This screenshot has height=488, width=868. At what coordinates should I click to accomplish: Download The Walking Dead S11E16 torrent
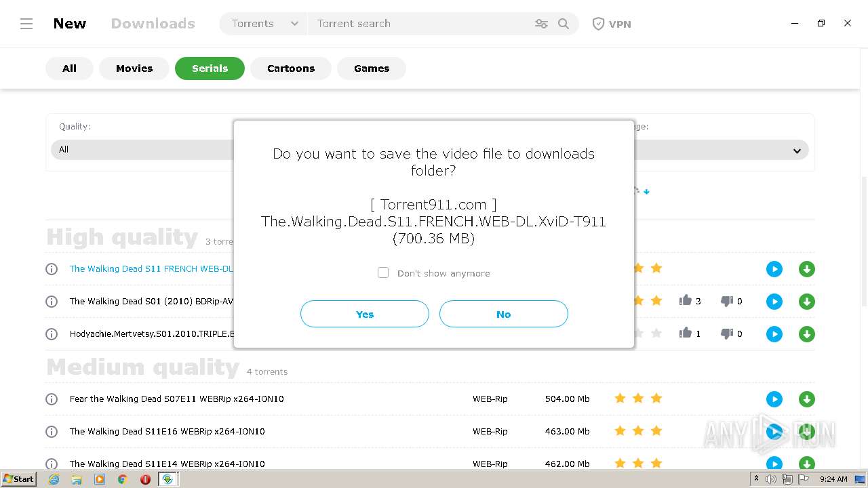807,432
